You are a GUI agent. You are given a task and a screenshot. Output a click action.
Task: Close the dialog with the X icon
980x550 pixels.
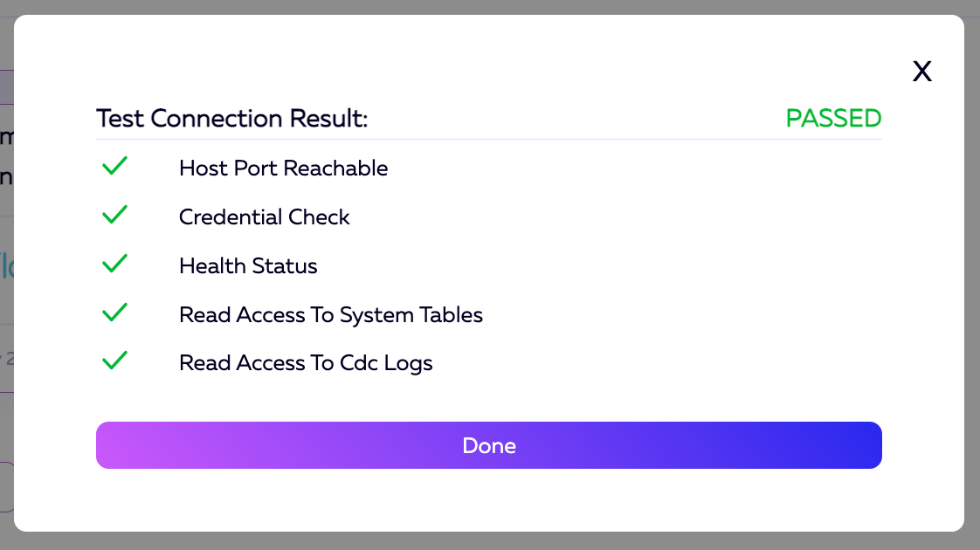click(x=922, y=72)
